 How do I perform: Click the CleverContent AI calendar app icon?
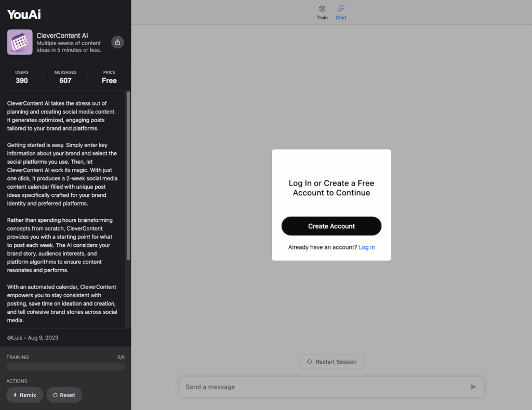pos(20,42)
